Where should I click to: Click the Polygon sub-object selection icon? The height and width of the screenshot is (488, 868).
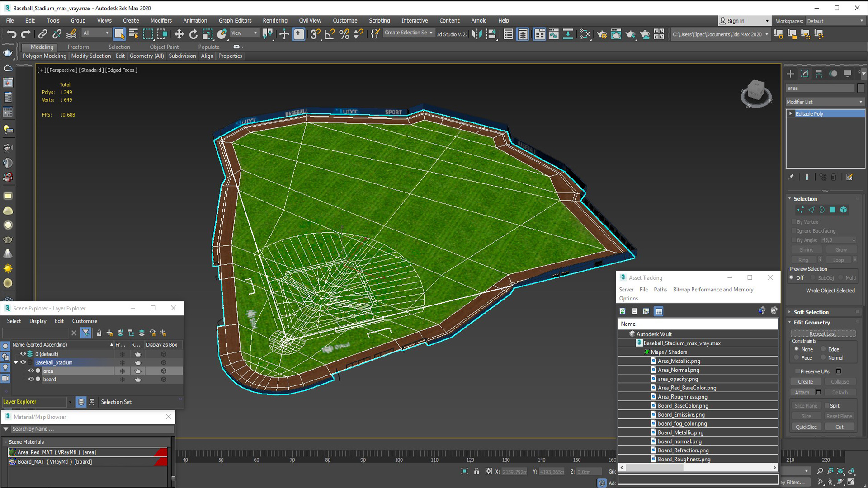click(x=833, y=210)
